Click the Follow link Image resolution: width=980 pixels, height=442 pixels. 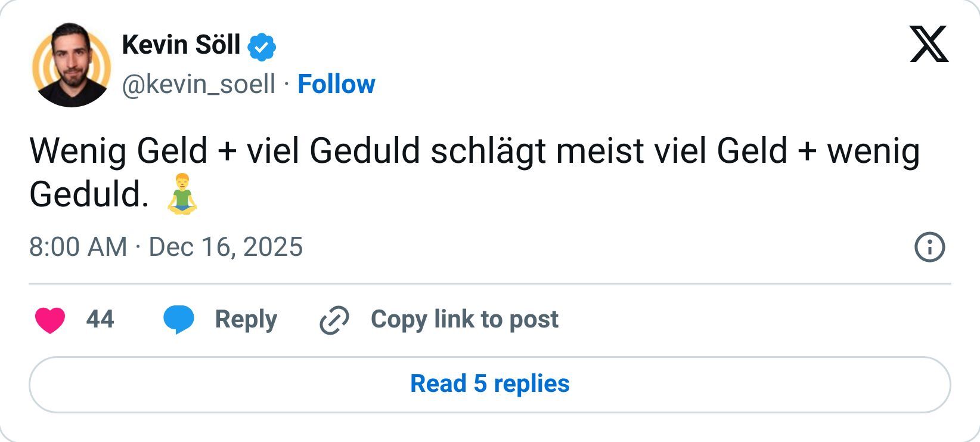tap(336, 84)
